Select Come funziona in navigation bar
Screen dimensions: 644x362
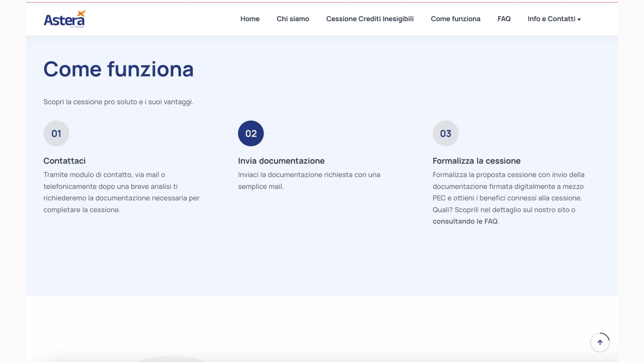(455, 19)
